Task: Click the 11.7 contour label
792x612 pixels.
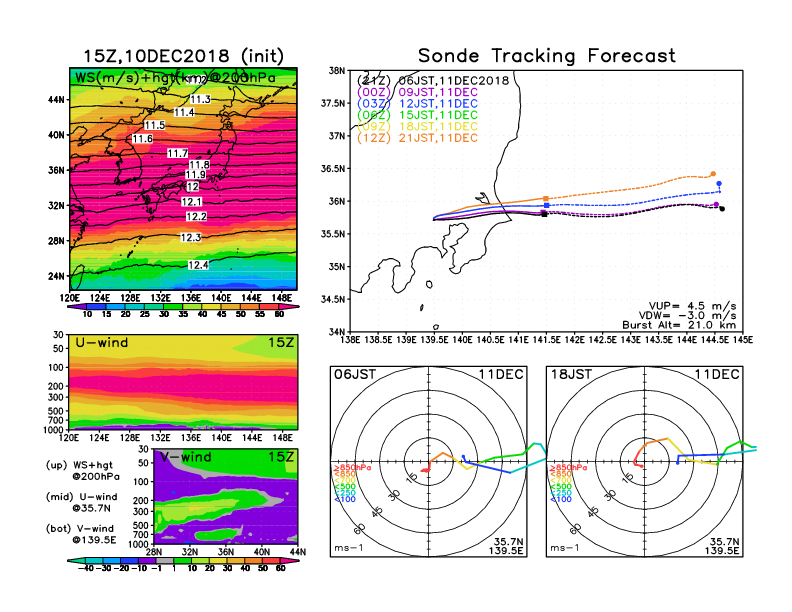Action: click(x=178, y=153)
